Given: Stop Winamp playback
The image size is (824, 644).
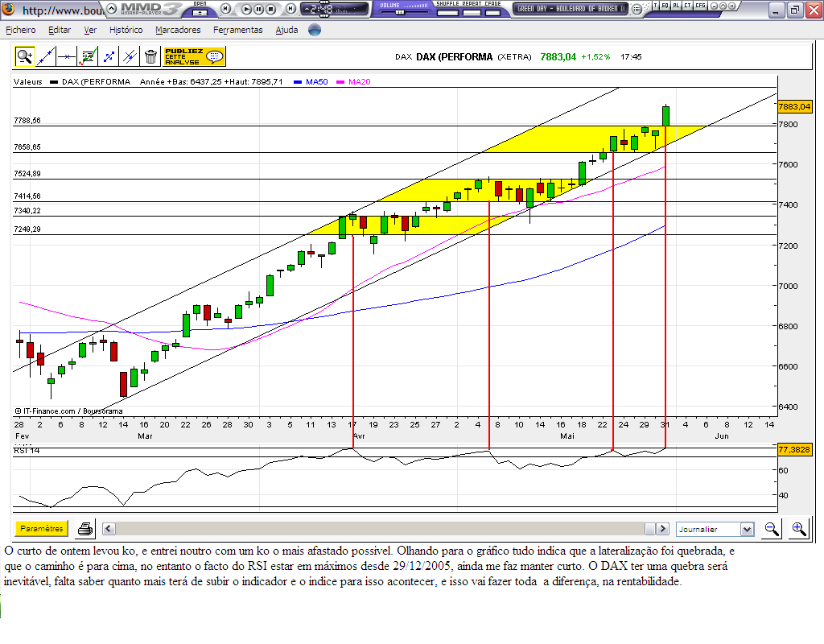Looking at the screenshot, I should 270,9.
